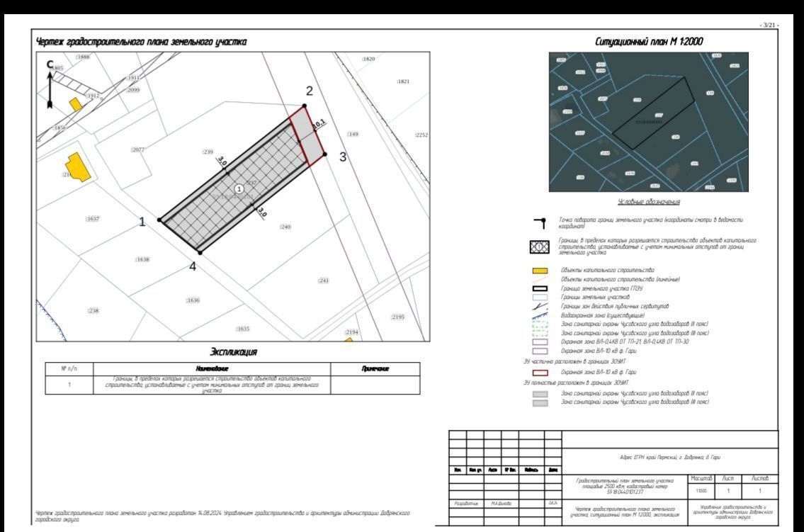Click legend text "Границы зон действия публичных сервитутов"

pyautogui.click(x=614, y=307)
